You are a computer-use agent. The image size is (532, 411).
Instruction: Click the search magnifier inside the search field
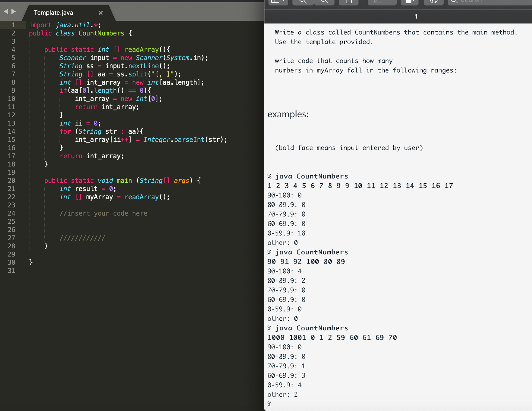point(454,2)
